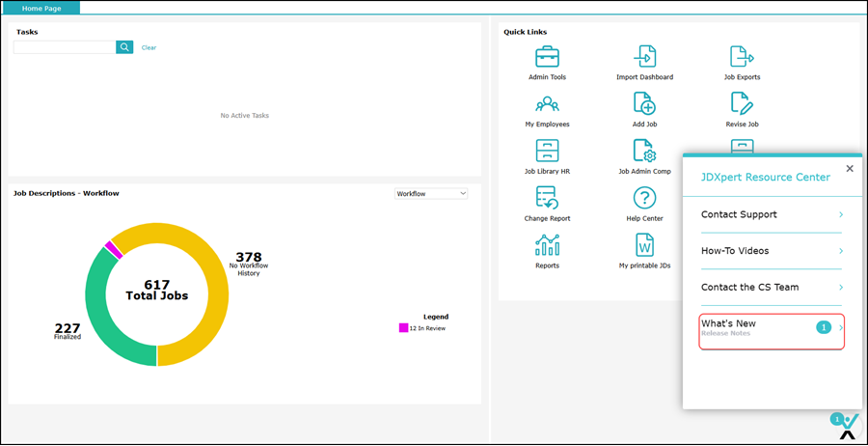Click the Clear link next to search
The width and height of the screenshot is (868, 446).
(149, 47)
